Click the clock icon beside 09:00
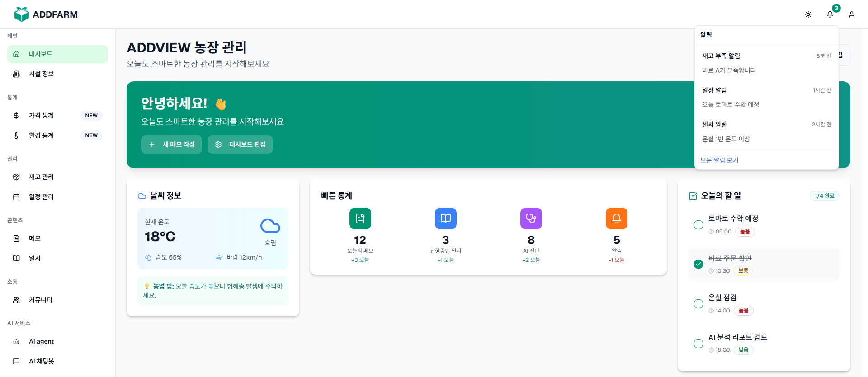Viewport: 868px width, 377px height. pos(711,232)
